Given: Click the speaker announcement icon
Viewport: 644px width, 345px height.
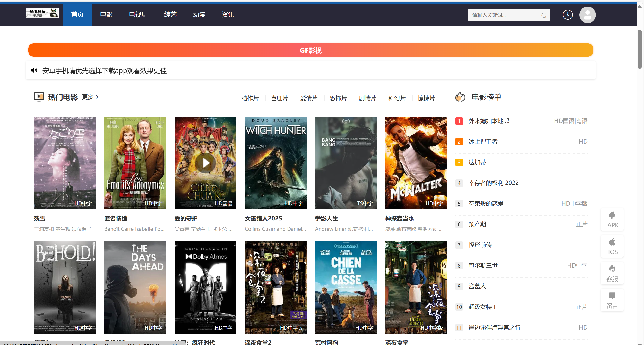Looking at the screenshot, I should [34, 70].
